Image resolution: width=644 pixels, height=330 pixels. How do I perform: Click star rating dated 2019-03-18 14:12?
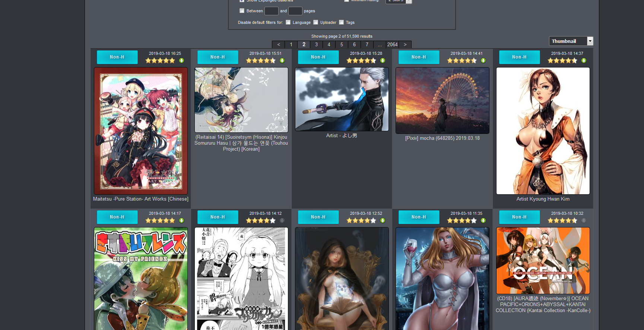(x=261, y=220)
